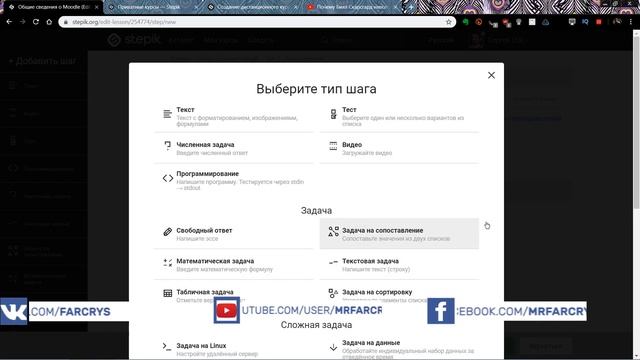Select the Текст step type

(x=234, y=116)
